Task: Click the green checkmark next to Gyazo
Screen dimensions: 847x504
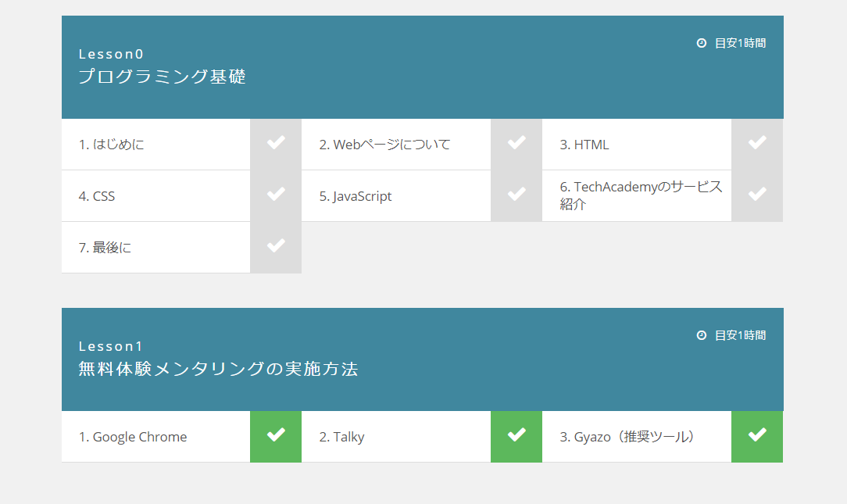Action: pyautogui.click(x=756, y=437)
